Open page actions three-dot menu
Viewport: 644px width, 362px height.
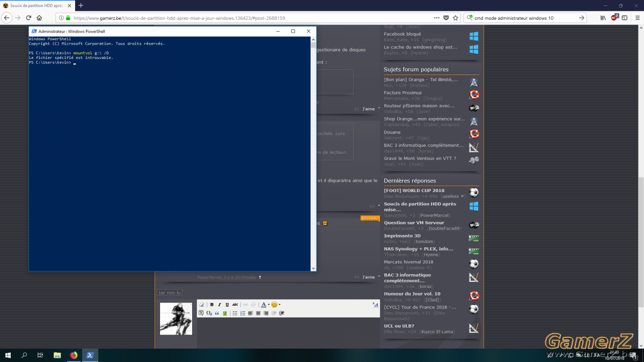(x=436, y=18)
